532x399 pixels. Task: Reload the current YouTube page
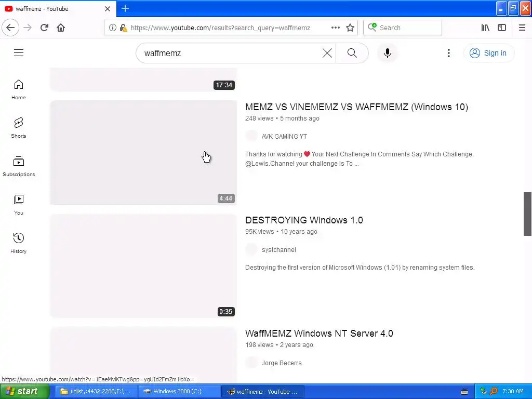[x=44, y=28]
